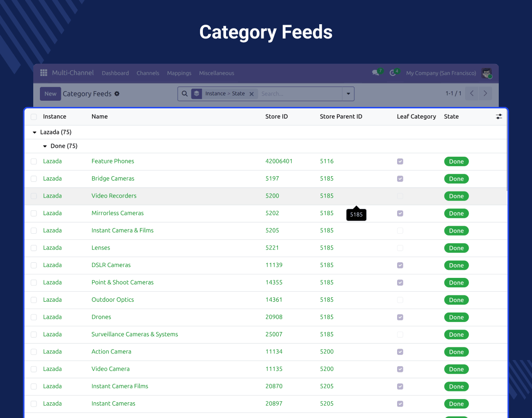This screenshot has height=418, width=532.
Task: Toggle Leaf Category for Video Recorders
Action: pos(400,196)
